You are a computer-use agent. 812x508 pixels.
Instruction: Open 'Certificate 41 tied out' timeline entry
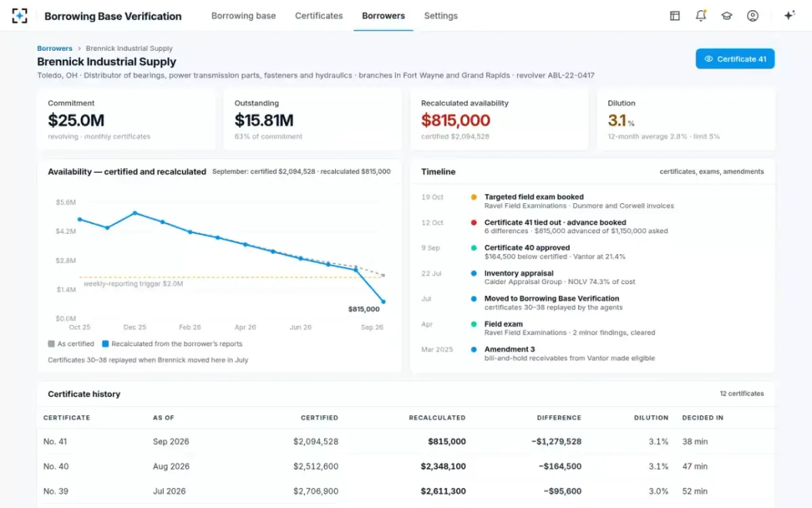pyautogui.click(x=555, y=222)
